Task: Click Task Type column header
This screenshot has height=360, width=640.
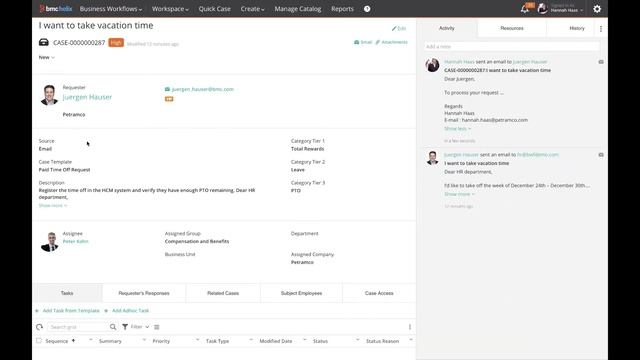Action: tap(217, 341)
